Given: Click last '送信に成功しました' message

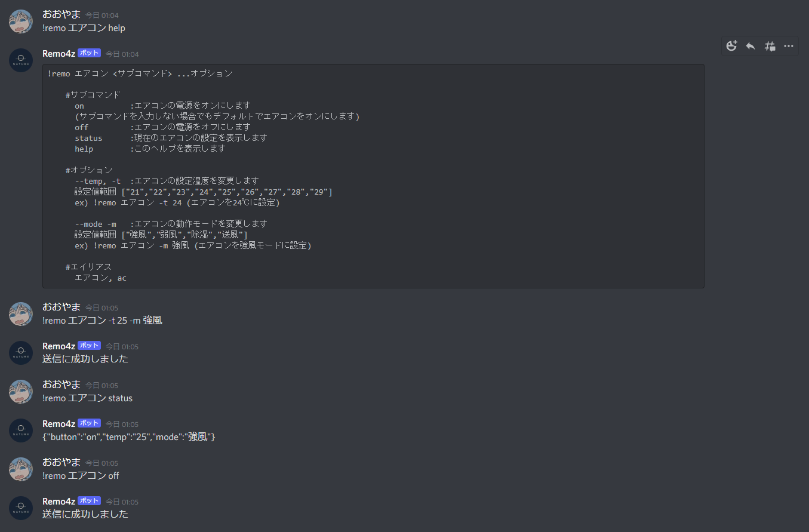Looking at the screenshot, I should [85, 515].
